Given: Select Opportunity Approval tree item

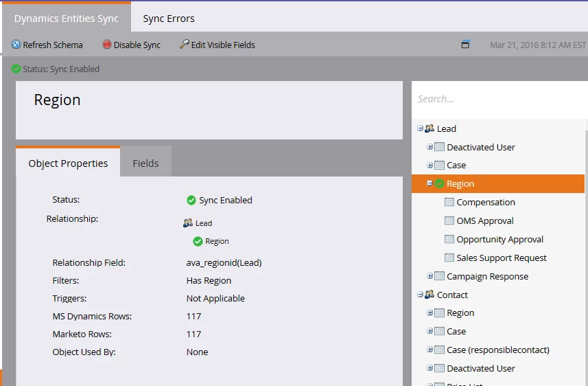Looking at the screenshot, I should tap(500, 239).
